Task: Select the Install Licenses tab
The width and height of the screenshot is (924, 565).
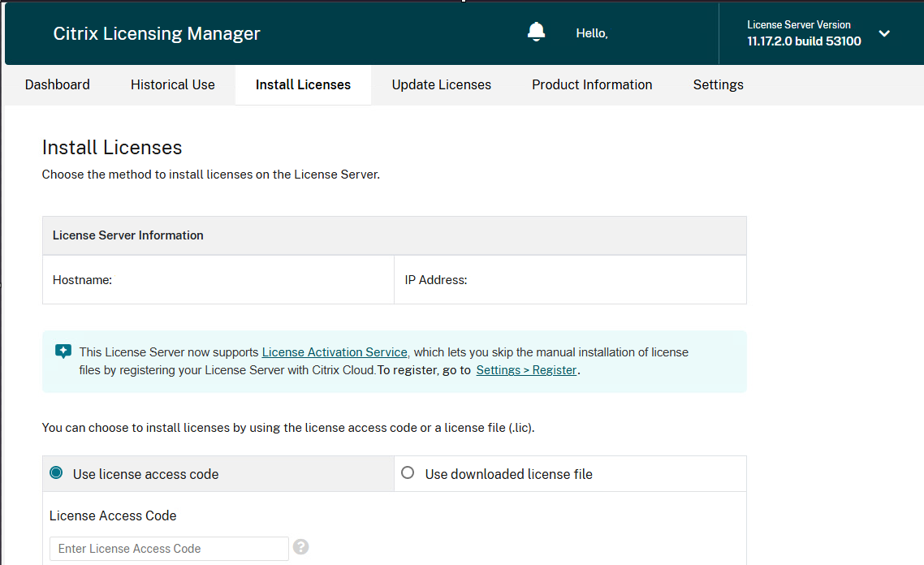Action: click(x=303, y=84)
